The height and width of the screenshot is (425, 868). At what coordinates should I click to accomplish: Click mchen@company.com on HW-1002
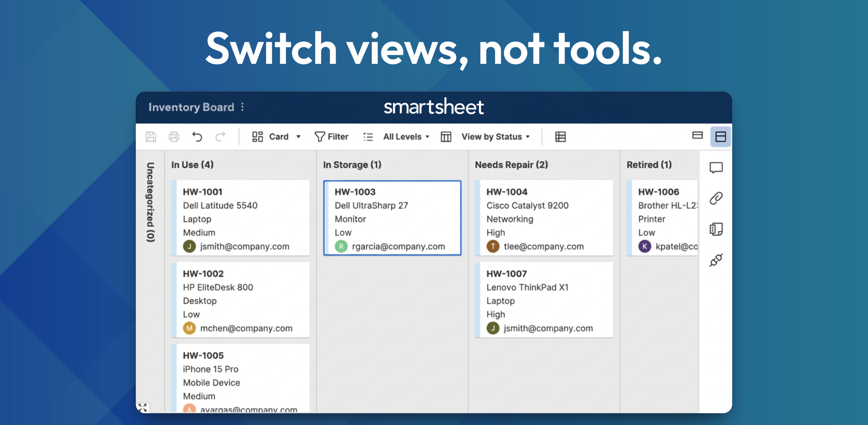coord(246,328)
